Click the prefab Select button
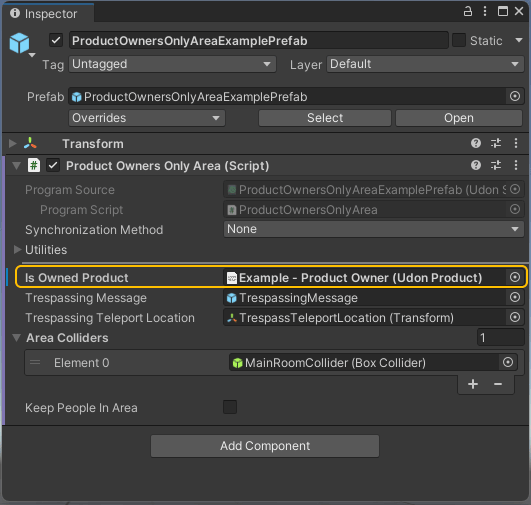 point(325,118)
